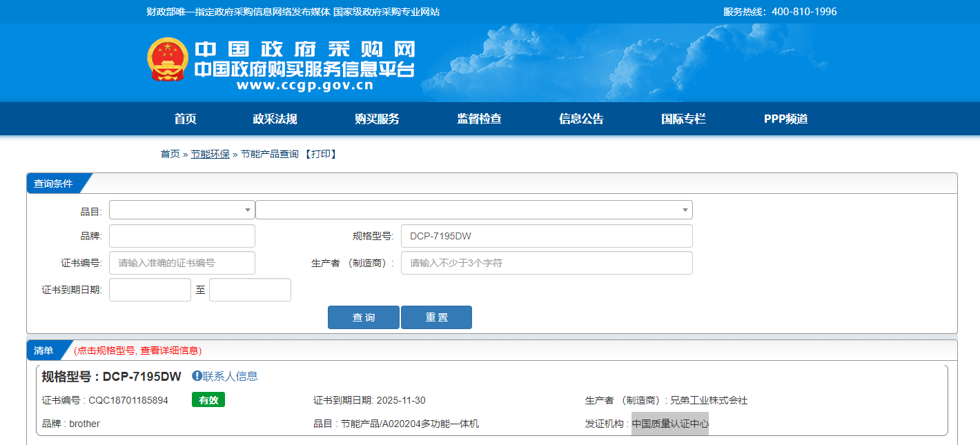Click certificate number CQC18701185894

(128, 400)
